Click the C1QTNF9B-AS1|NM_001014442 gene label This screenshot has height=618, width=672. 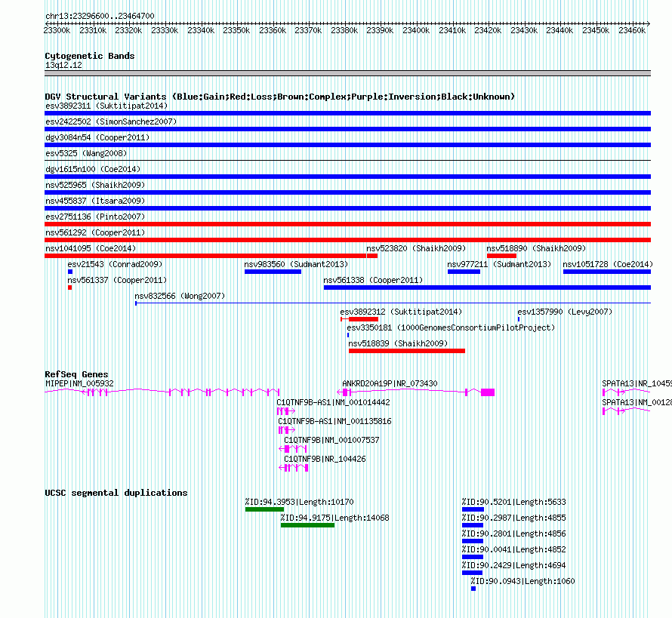[x=334, y=402]
